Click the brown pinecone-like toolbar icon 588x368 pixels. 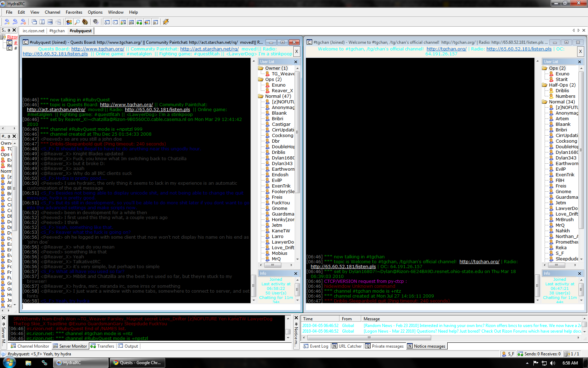[85, 22]
